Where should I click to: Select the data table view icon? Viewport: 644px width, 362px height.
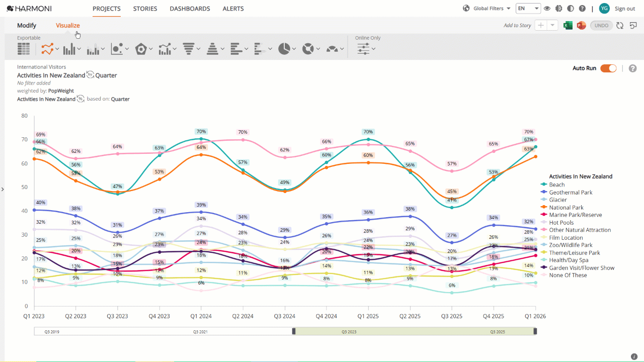coord(23,49)
